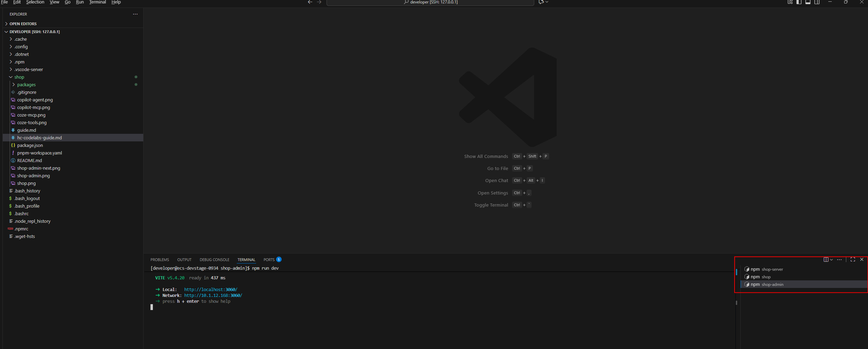The width and height of the screenshot is (868, 349).
Task: Expand the packages folder
Action: pyautogui.click(x=26, y=85)
